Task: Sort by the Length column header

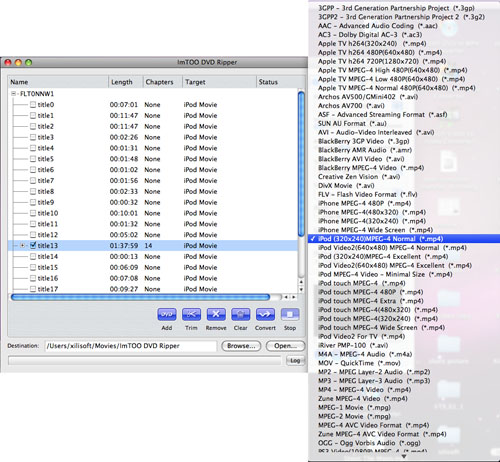Action: coord(126,82)
